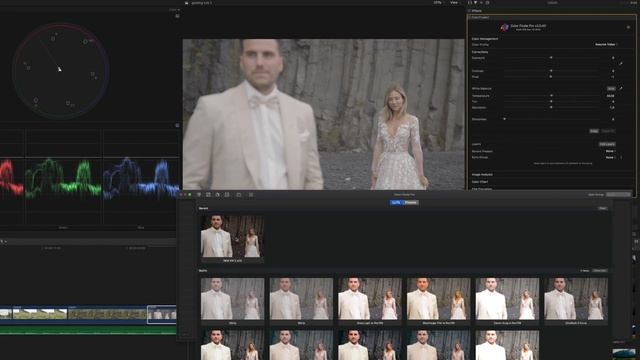Click the first toolbar icon in LUT browser
The width and height of the screenshot is (640, 360).
199,195
